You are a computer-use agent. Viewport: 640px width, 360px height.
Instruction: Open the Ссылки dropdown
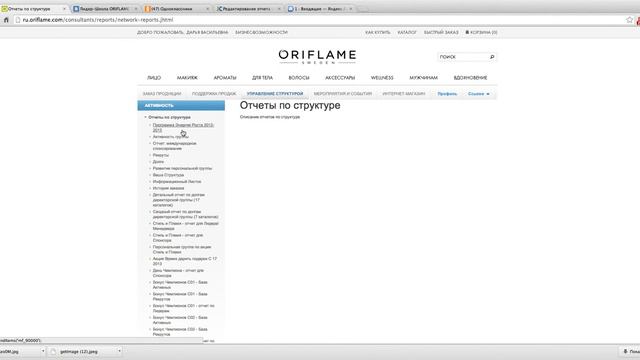point(478,94)
